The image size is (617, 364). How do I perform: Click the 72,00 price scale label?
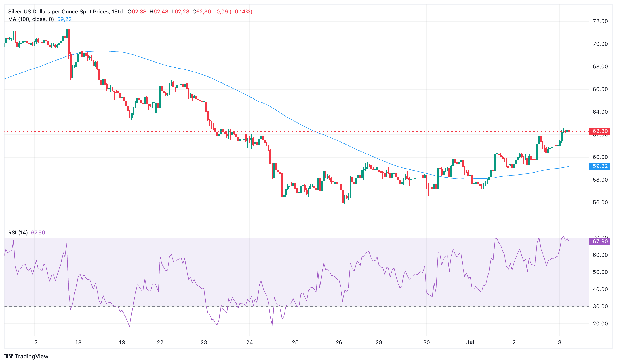(x=600, y=21)
